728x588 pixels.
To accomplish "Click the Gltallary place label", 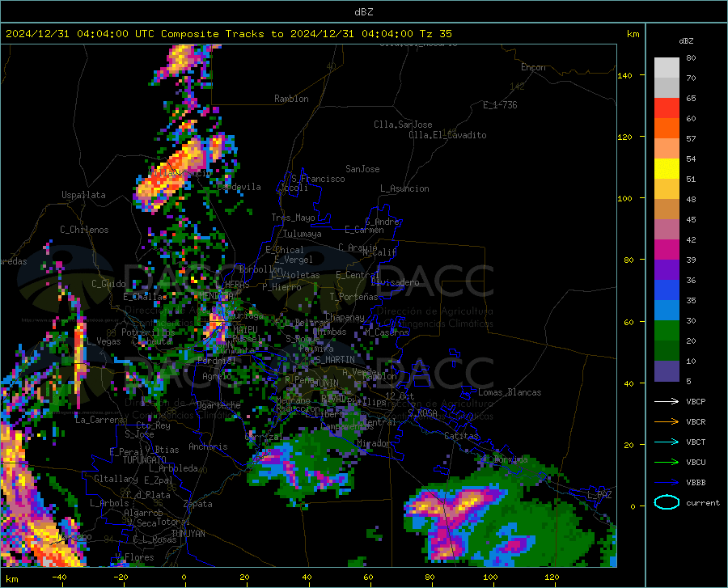I will [x=116, y=479].
